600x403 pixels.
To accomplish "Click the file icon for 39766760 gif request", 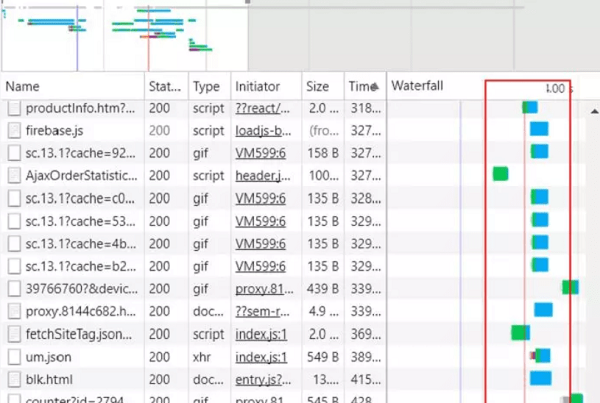I will [x=14, y=288].
